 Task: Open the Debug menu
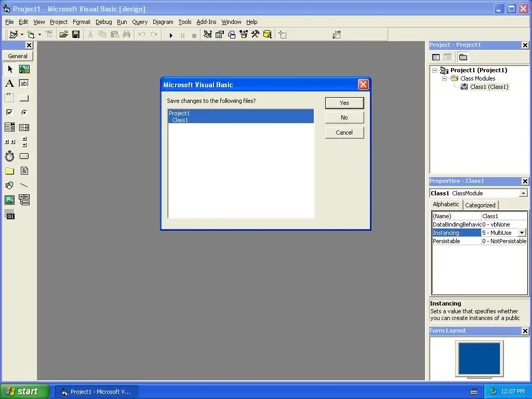tap(103, 22)
